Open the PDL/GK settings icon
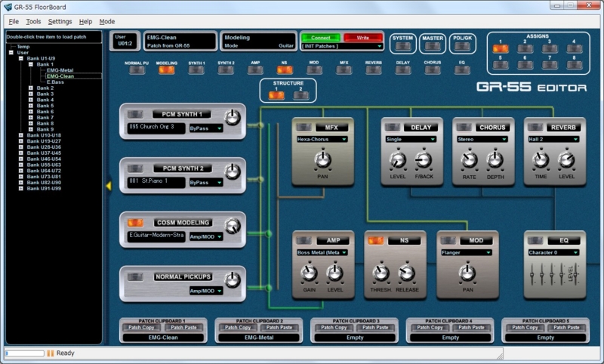 click(x=461, y=47)
